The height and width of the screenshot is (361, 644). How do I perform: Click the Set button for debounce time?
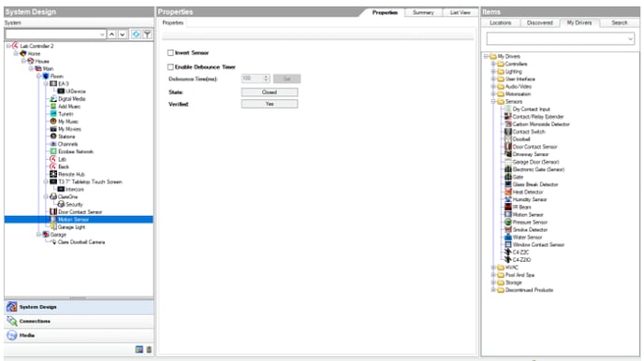pos(286,79)
